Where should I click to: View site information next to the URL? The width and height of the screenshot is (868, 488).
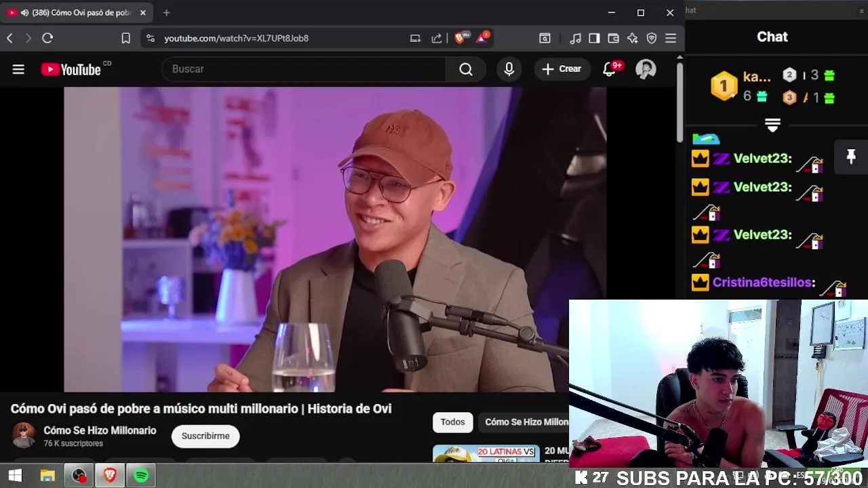(x=151, y=38)
